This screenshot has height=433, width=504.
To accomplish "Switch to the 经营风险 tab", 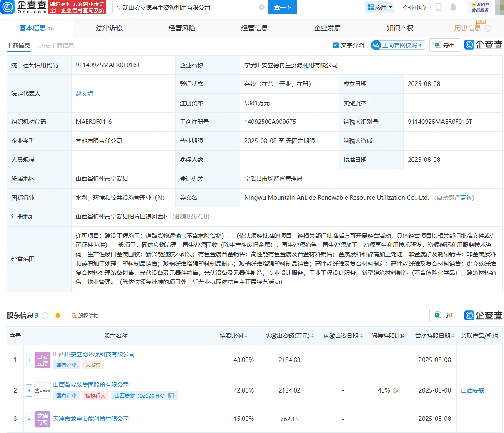I will click(x=182, y=28).
